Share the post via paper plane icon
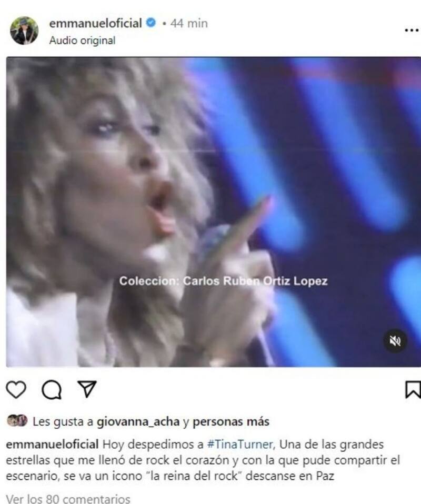 click(x=87, y=389)
